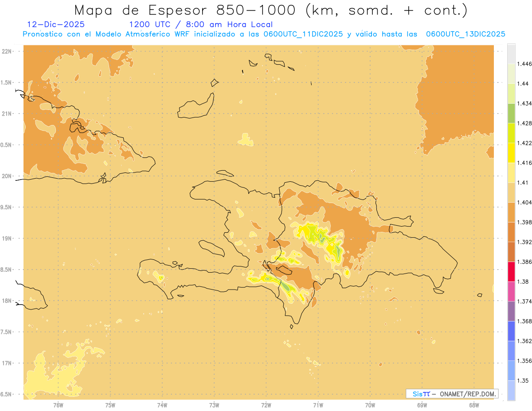Click the longitude label '70W'

click(370, 405)
